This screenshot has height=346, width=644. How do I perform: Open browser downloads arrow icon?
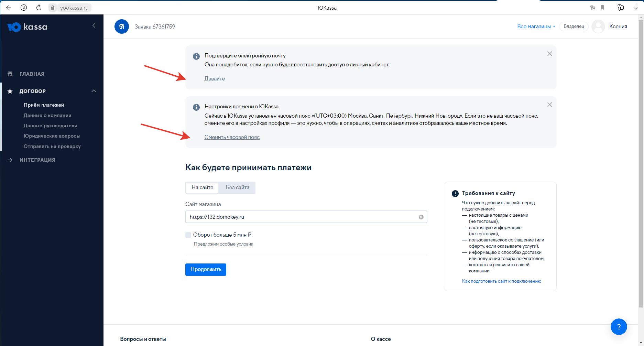click(636, 8)
